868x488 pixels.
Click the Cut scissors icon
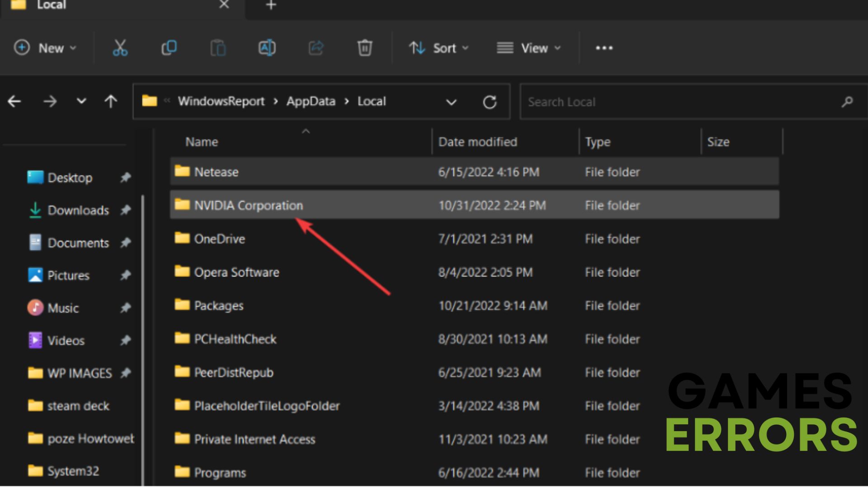tap(120, 48)
